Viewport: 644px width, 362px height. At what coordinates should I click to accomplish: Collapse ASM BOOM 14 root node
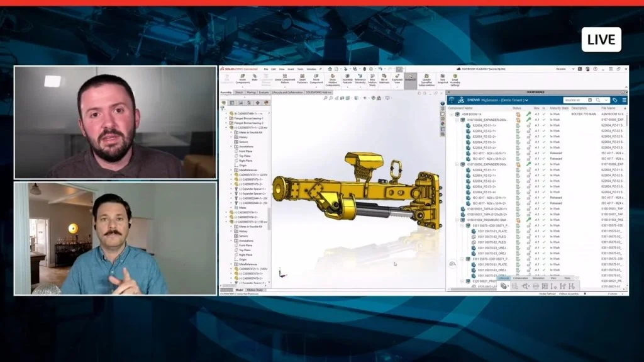[x=452, y=115]
